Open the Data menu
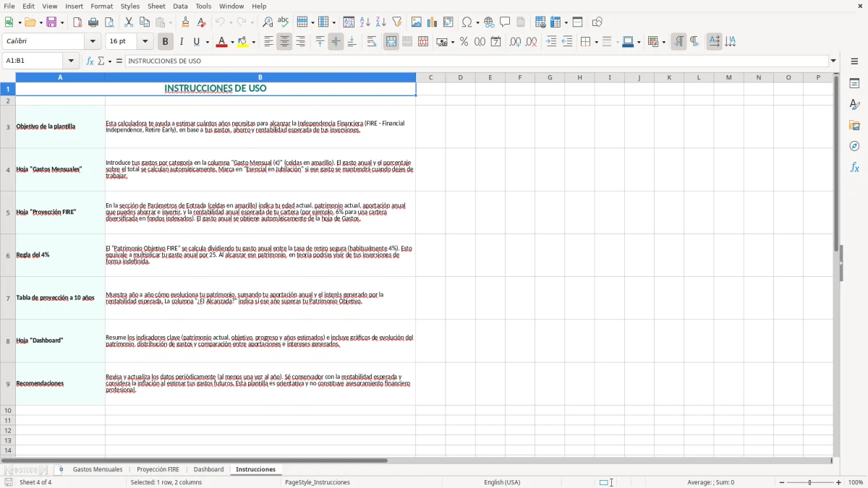 pyautogui.click(x=180, y=6)
